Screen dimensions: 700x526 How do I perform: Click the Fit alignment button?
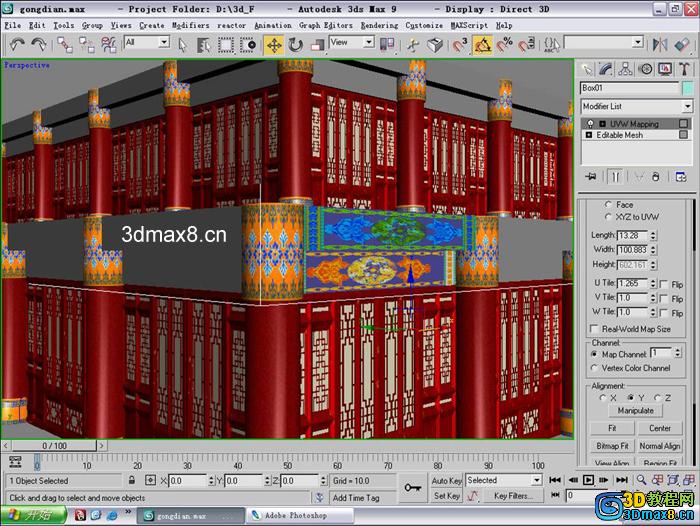(x=612, y=428)
